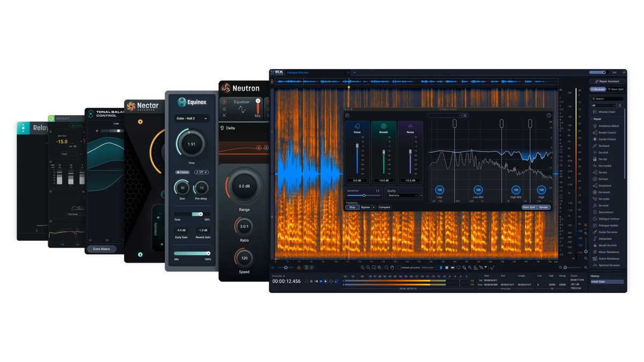Toggle the Noise channel in Dialogue Isolate
Viewport: 644px width, 362px height.
coord(410,127)
